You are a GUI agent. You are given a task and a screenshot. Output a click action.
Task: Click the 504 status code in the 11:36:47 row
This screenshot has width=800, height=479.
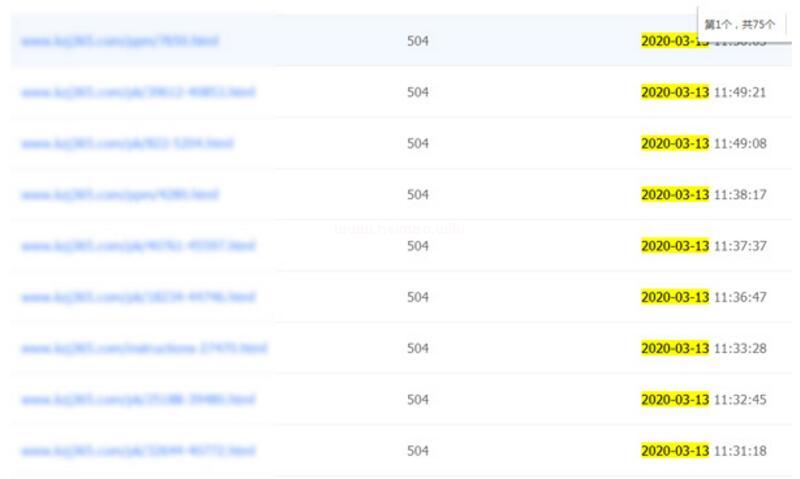point(417,297)
